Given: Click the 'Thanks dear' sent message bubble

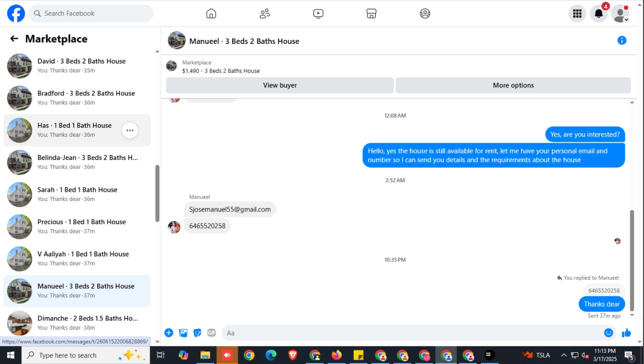Looking at the screenshot, I should (602, 304).
